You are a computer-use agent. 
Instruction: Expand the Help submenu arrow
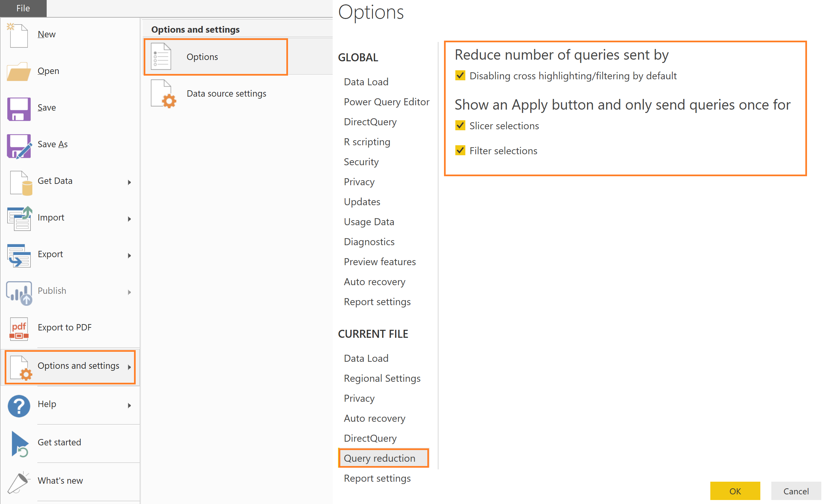[x=129, y=405]
